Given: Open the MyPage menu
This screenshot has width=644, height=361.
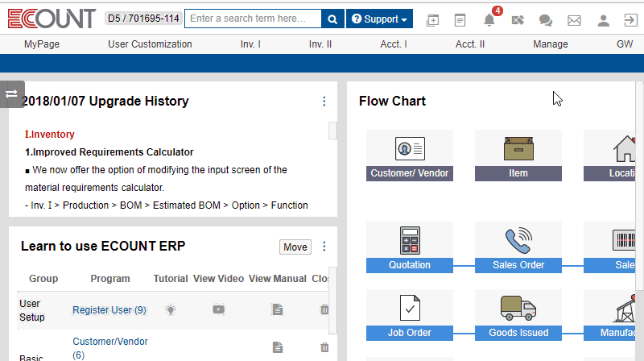Looking at the screenshot, I should click(42, 44).
